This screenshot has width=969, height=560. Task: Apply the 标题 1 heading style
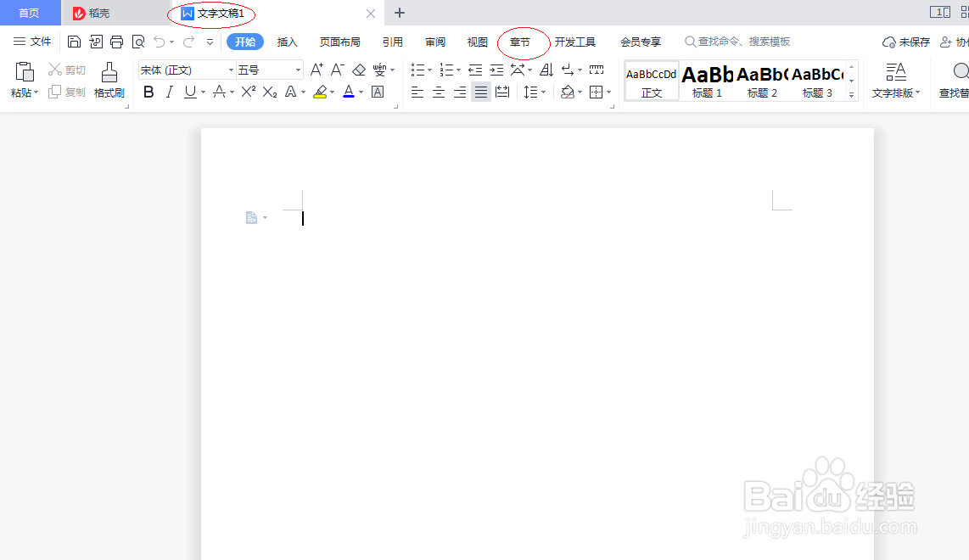(707, 81)
